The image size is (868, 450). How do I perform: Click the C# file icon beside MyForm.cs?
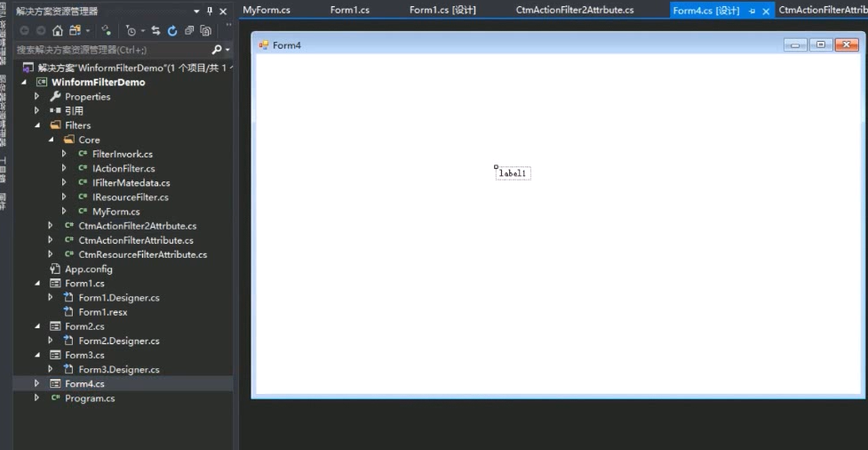[x=83, y=211]
